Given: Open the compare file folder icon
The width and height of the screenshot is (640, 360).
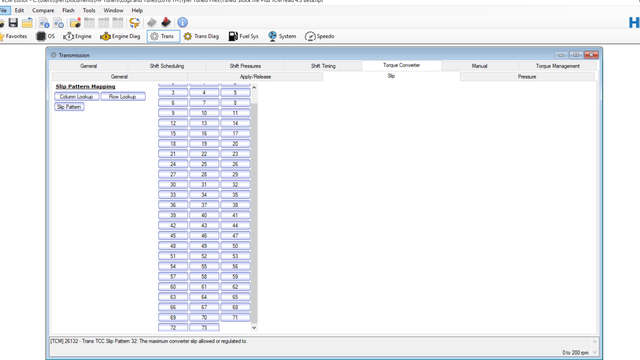Looking at the screenshot, I should pos(75,22).
